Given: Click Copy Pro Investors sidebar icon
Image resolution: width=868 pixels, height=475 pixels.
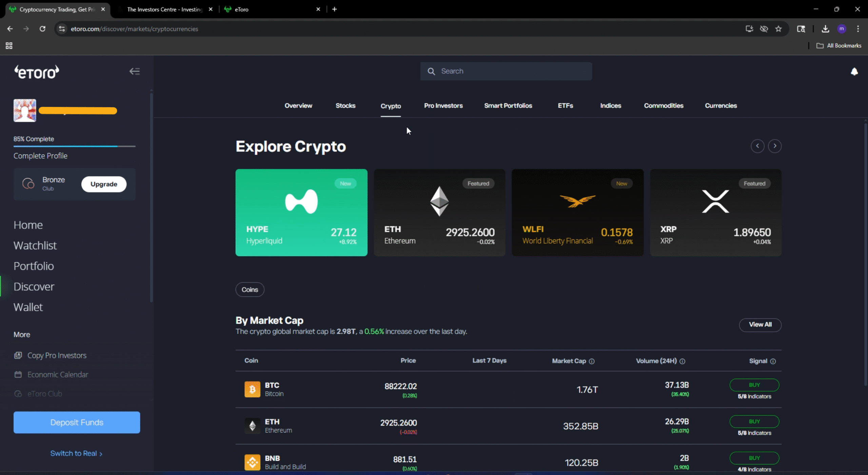Looking at the screenshot, I should pyautogui.click(x=18, y=355).
